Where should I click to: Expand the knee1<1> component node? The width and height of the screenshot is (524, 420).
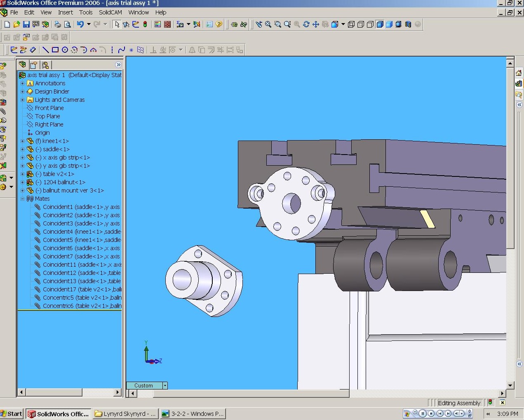click(x=23, y=141)
